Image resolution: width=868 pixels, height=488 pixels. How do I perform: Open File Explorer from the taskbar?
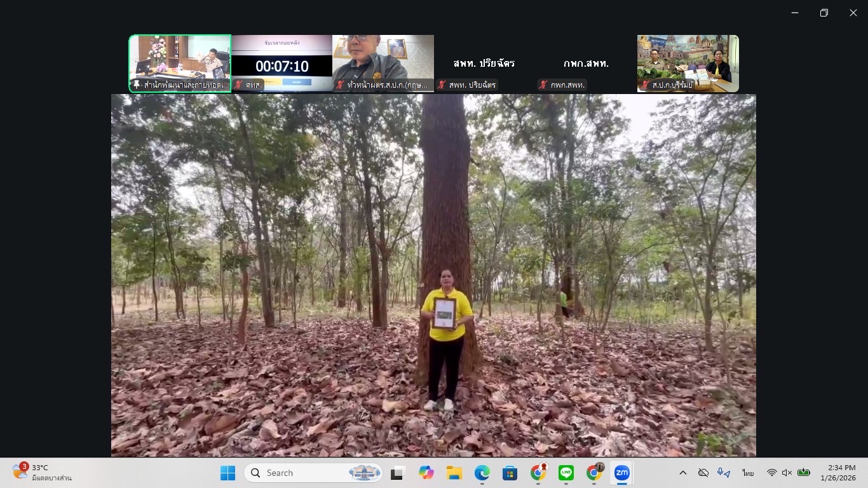tap(454, 473)
